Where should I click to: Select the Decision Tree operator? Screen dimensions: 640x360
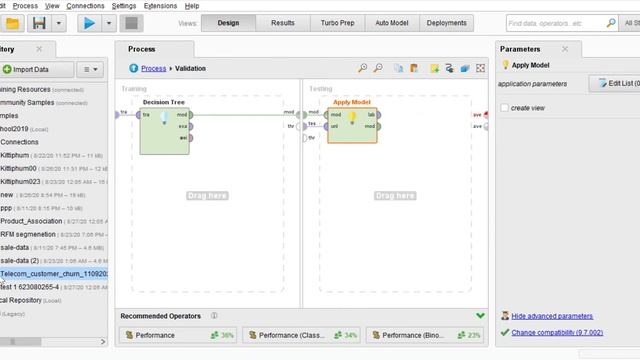click(x=164, y=131)
